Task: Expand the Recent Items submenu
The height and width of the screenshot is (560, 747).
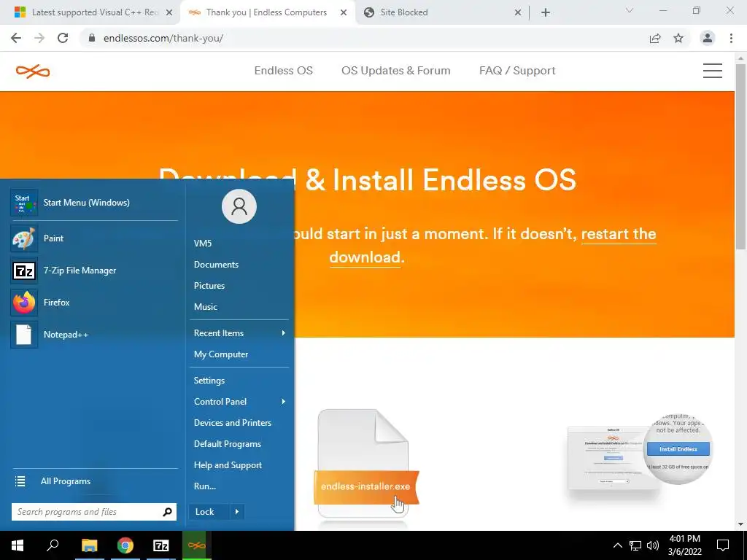Action: pyautogui.click(x=239, y=332)
